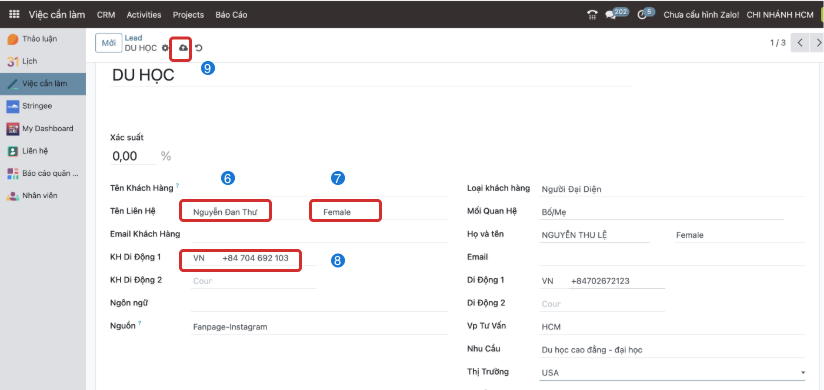Screen dimensions: 824x390
Task: Click help mark beside Tên Khách Hàng
Action: pyautogui.click(x=177, y=186)
